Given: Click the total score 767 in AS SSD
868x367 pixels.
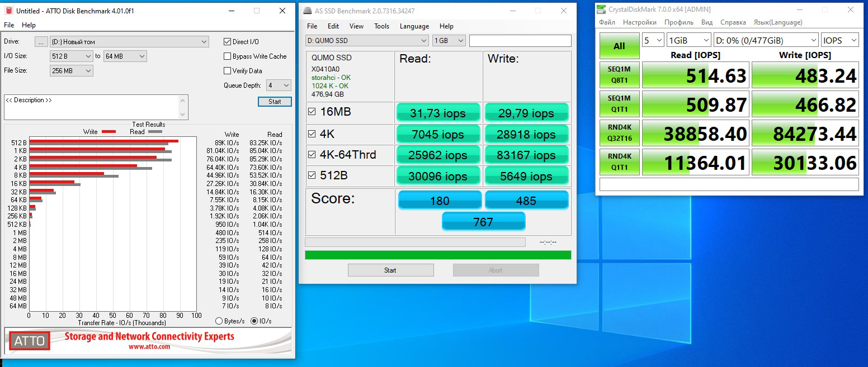Looking at the screenshot, I should coord(483,222).
